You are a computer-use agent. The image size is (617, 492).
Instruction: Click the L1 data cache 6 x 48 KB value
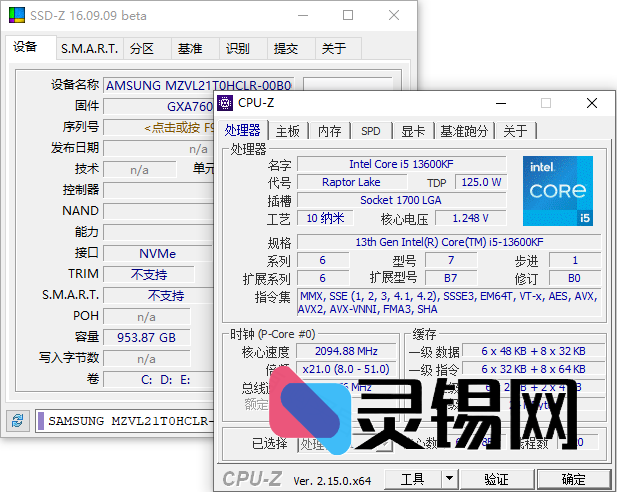tap(534, 351)
